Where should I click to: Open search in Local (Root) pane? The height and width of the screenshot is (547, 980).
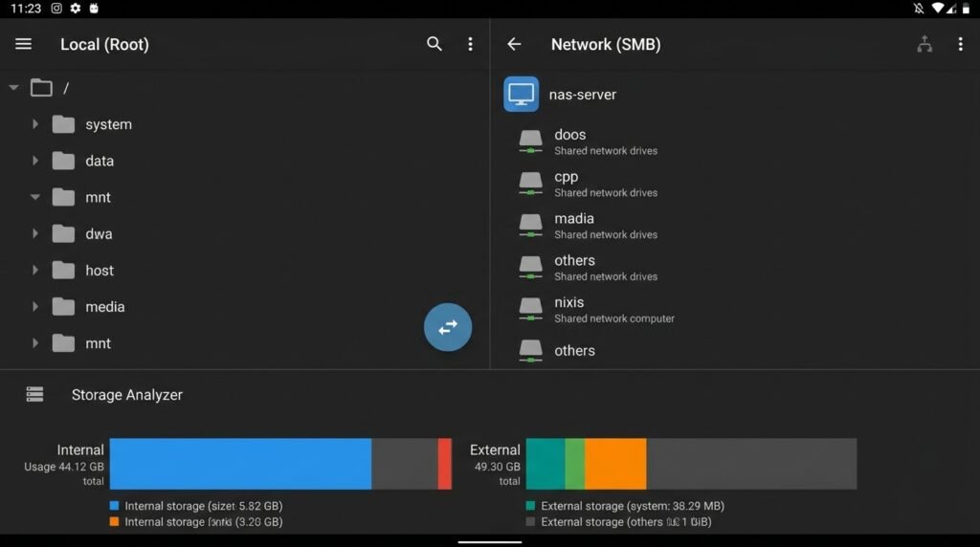pos(434,44)
